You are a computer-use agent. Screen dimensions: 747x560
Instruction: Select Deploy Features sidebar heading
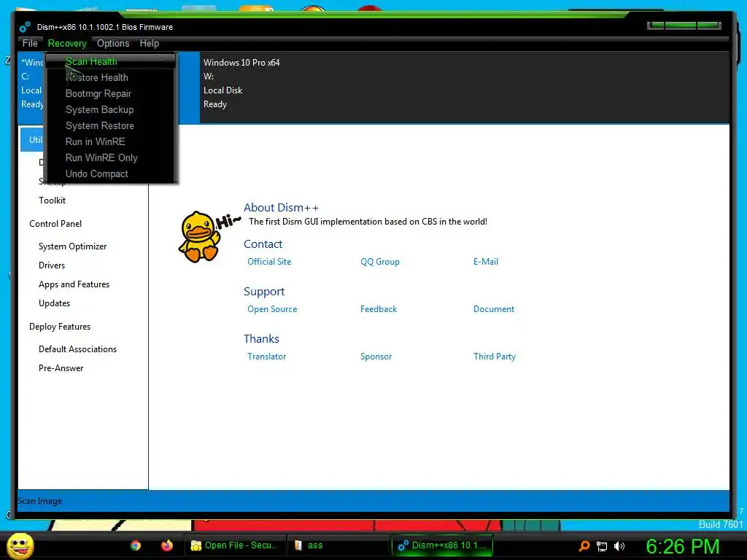60,327
